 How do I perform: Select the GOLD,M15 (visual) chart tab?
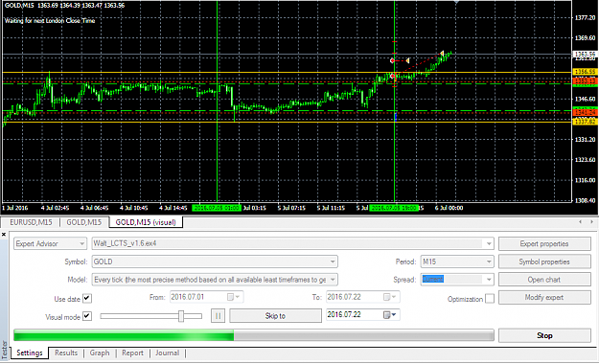146,222
